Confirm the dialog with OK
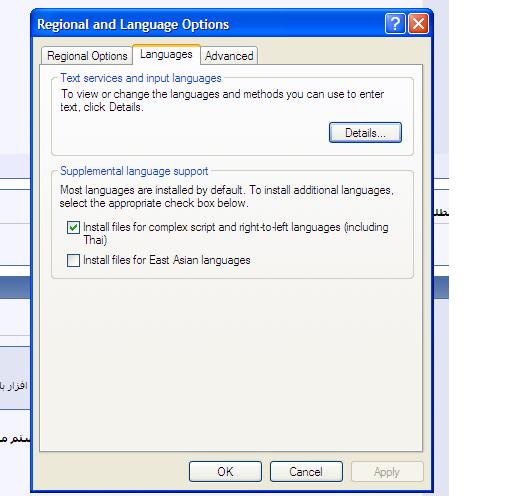 click(225, 472)
